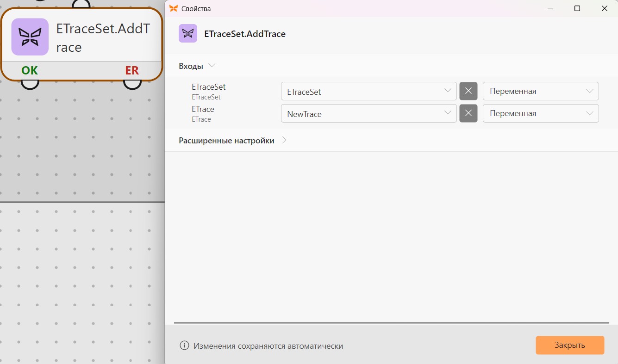618x364 pixels.
Task: Open the NewTrace variable dropdown
Action: (368, 113)
